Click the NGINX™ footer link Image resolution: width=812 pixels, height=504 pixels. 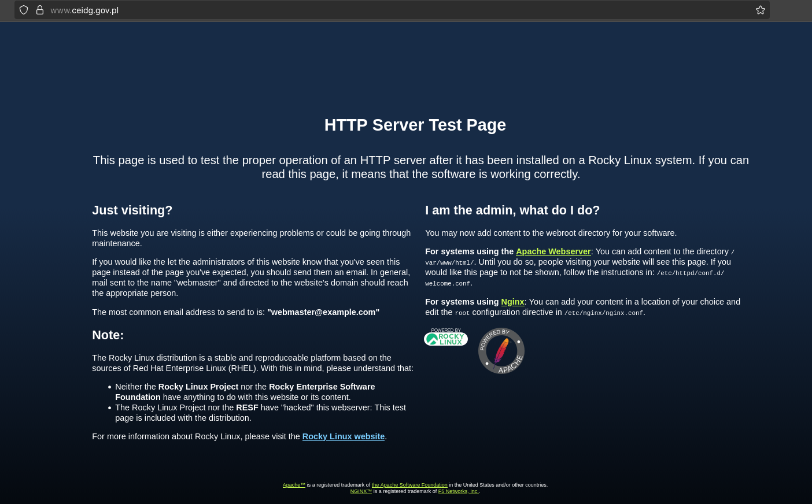(x=360, y=491)
